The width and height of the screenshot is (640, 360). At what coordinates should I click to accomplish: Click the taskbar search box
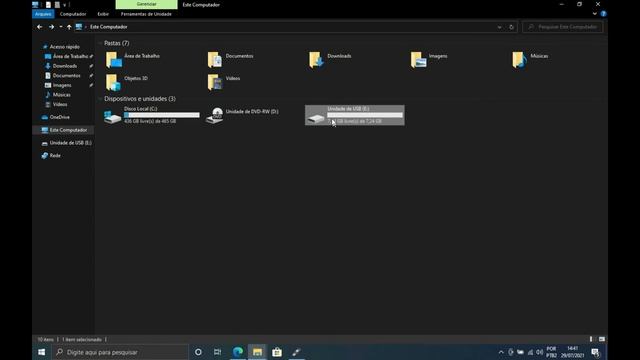click(x=120, y=352)
